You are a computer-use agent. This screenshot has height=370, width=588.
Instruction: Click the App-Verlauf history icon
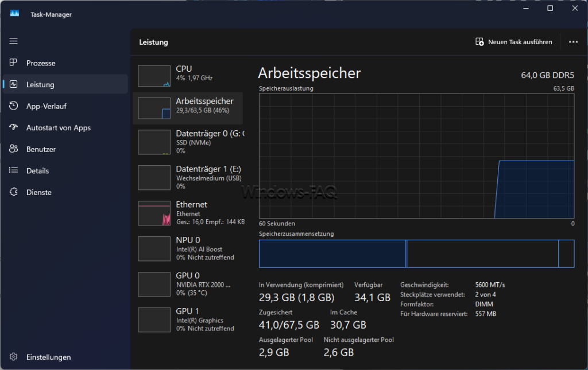[14, 106]
